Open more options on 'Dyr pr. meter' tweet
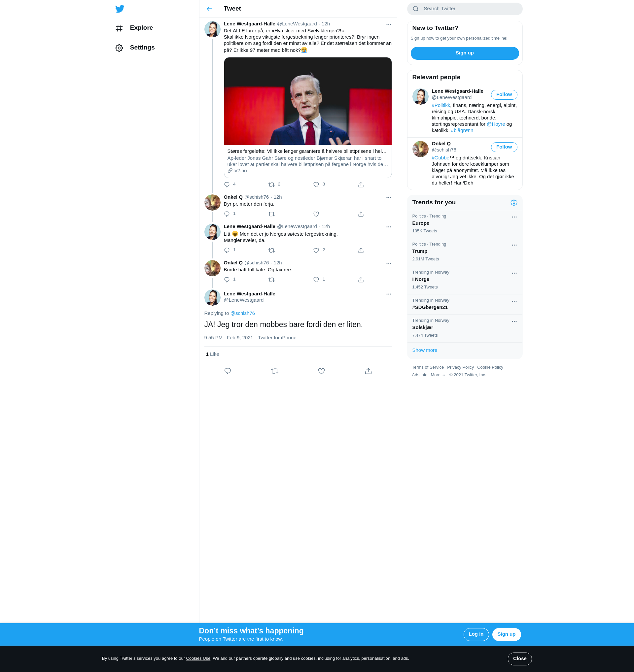 [389, 197]
